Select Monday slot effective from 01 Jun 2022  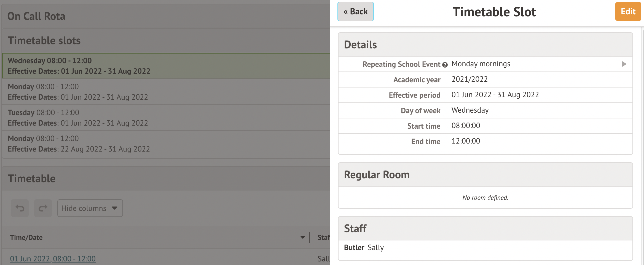click(x=165, y=92)
